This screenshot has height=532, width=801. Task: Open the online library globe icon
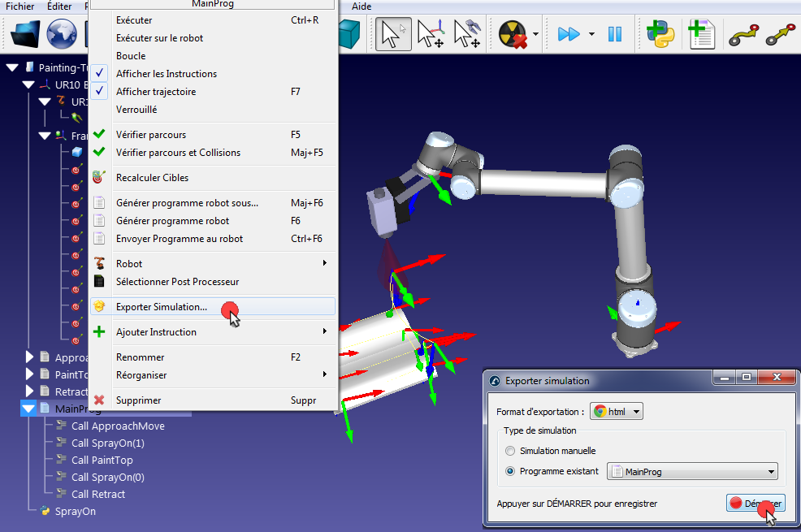pyautogui.click(x=61, y=33)
